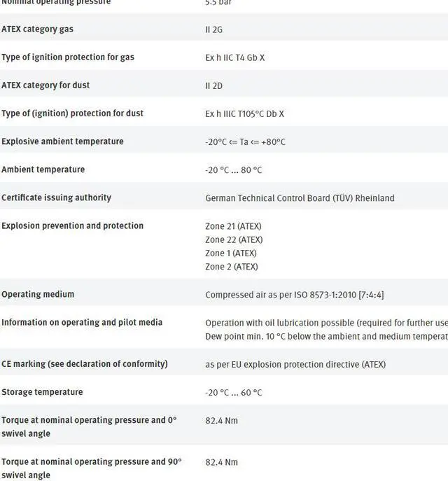Click torque value for 90° swivel angle

[221, 462]
